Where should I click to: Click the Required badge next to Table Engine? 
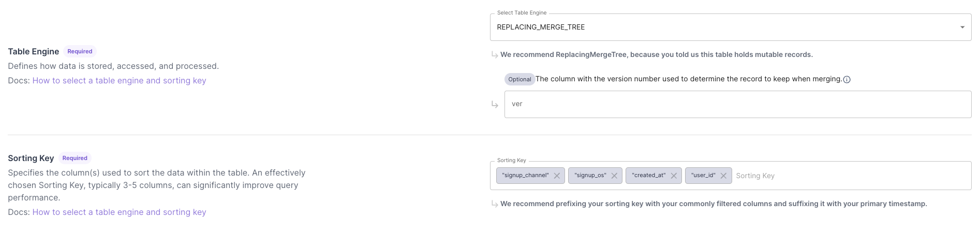[80, 51]
